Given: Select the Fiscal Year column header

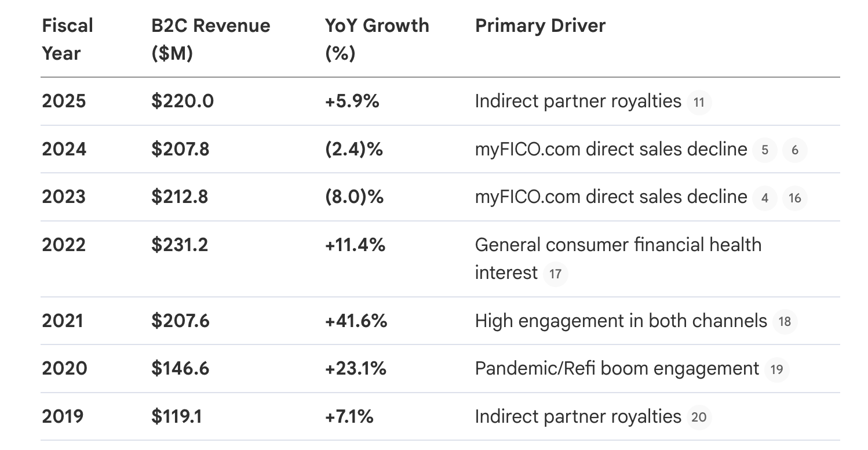Looking at the screenshot, I should point(67,39).
